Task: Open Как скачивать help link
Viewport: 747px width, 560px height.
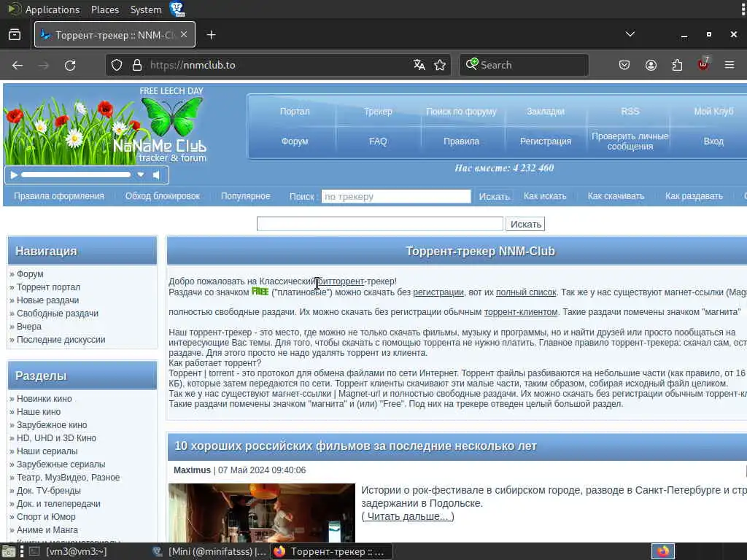Action: click(x=616, y=196)
